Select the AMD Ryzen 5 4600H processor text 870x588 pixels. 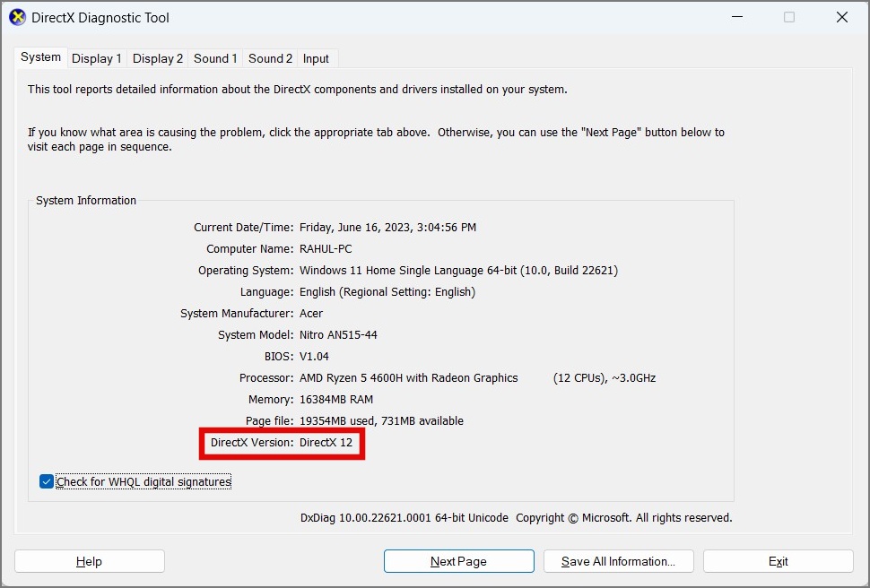click(409, 378)
